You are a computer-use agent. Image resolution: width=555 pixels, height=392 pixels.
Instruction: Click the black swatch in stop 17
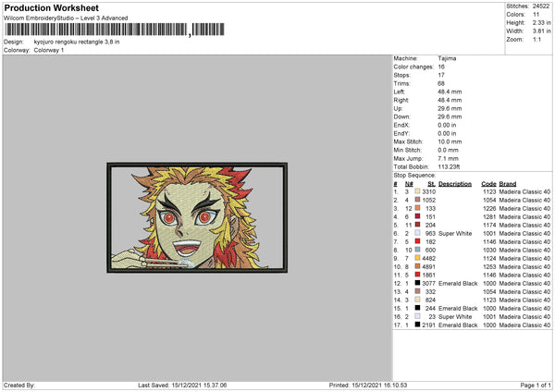(x=418, y=325)
